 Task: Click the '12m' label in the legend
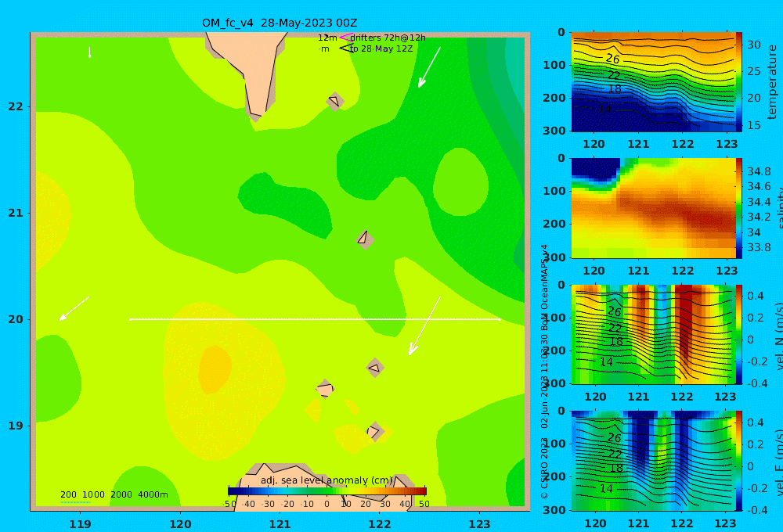click(x=327, y=38)
